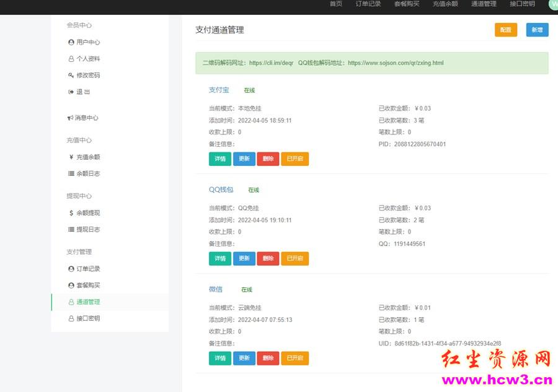Viewport: 558px width, 392px height.
Task: Open 首页 in the top navigation
Action: click(336, 4)
